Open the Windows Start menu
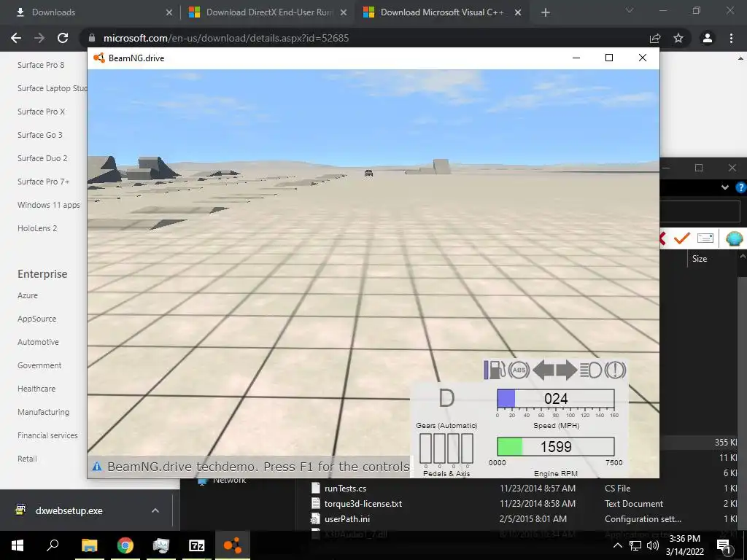747x560 pixels. [18, 545]
